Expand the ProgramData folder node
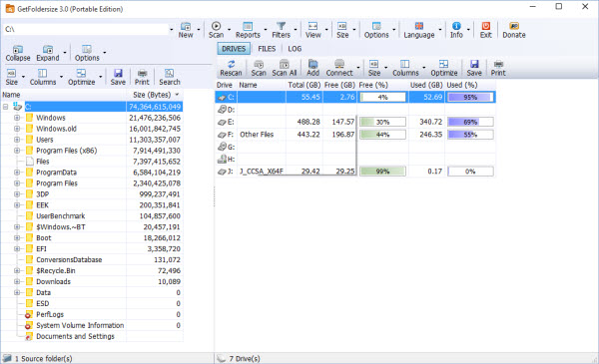Viewport: 599px width, 364px height. [x=17, y=173]
